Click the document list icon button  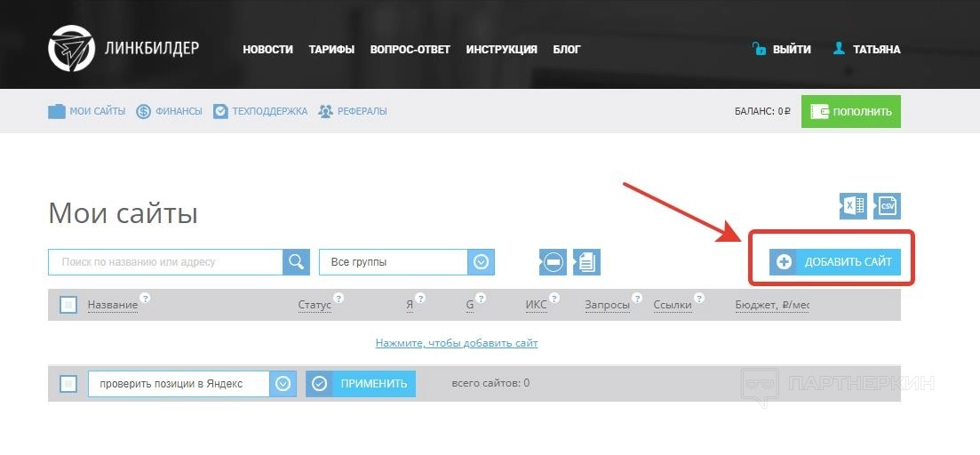click(x=587, y=262)
